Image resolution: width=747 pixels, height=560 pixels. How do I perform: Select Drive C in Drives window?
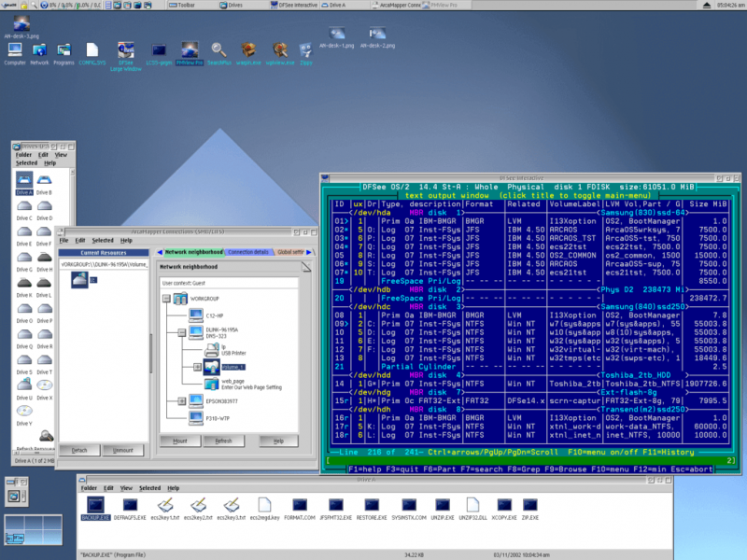pyautogui.click(x=24, y=210)
